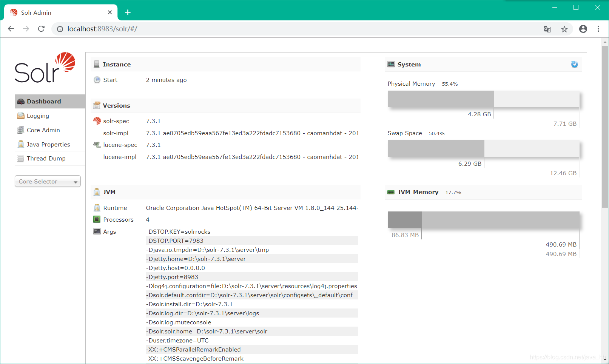Close the Solr Admin tab

(x=110, y=12)
